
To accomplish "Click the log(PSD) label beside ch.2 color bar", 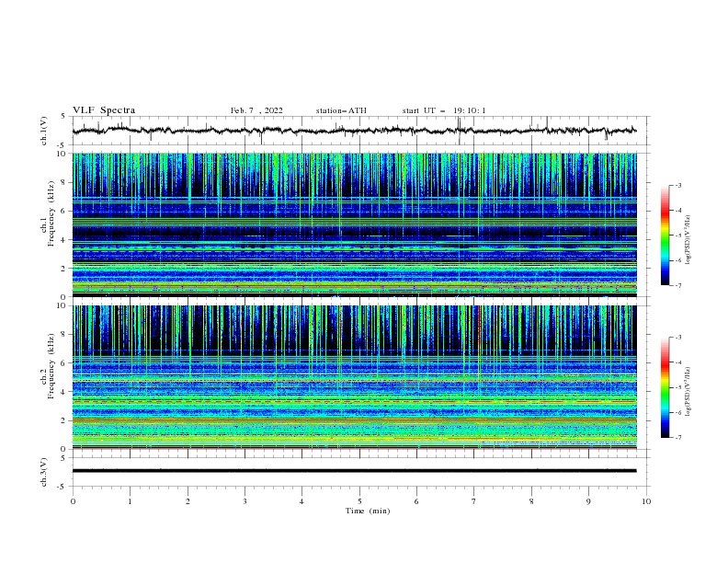I will click(x=688, y=392).
